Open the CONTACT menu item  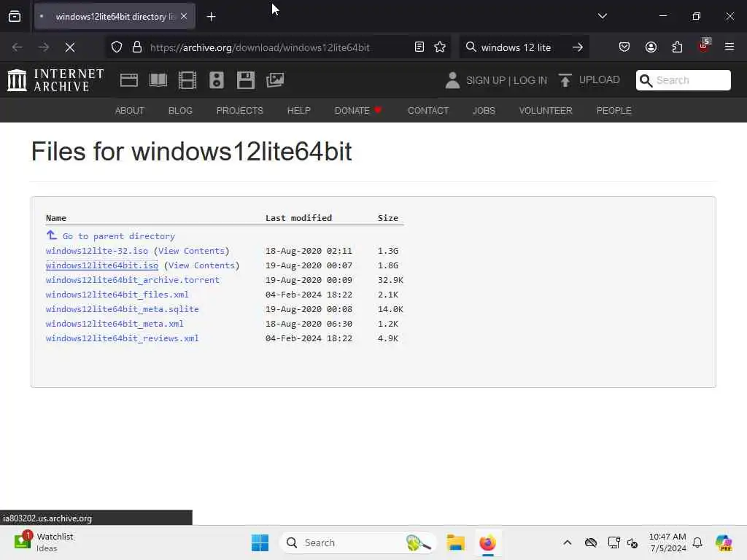click(x=427, y=111)
